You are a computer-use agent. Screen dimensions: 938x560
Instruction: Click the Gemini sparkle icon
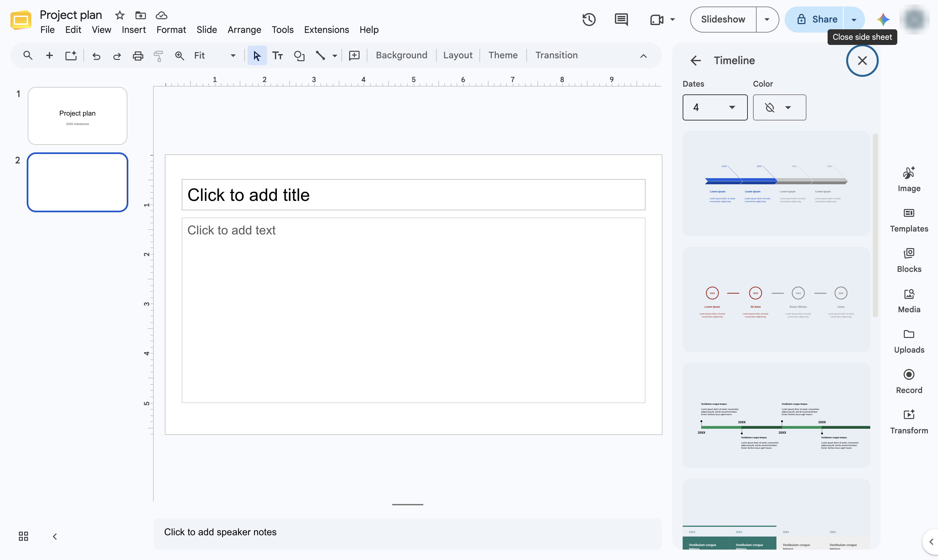883,19
